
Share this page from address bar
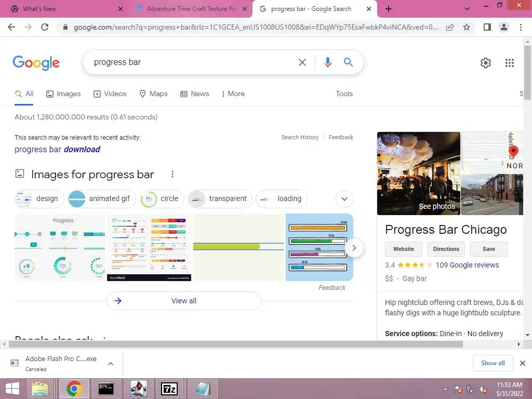tap(450, 27)
